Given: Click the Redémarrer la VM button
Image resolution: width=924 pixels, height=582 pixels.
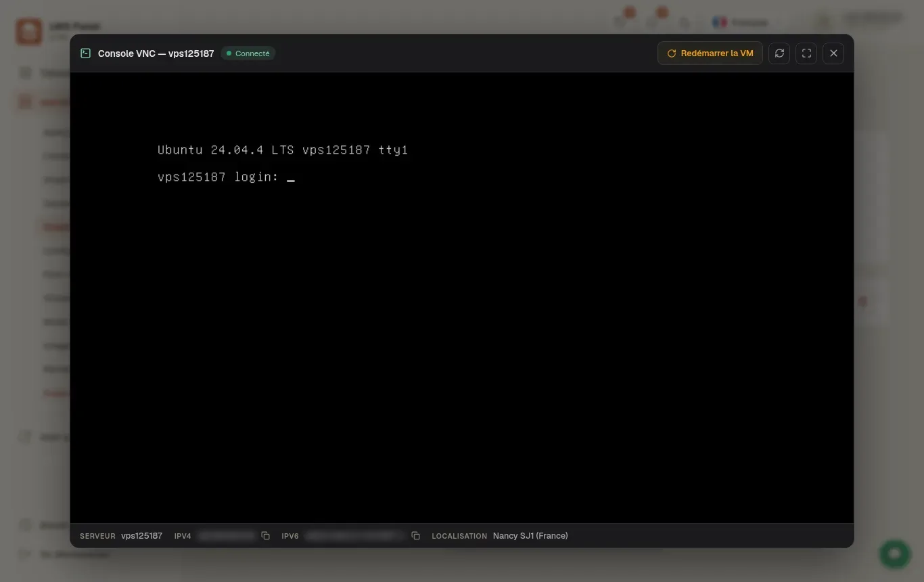Looking at the screenshot, I should click(x=710, y=53).
